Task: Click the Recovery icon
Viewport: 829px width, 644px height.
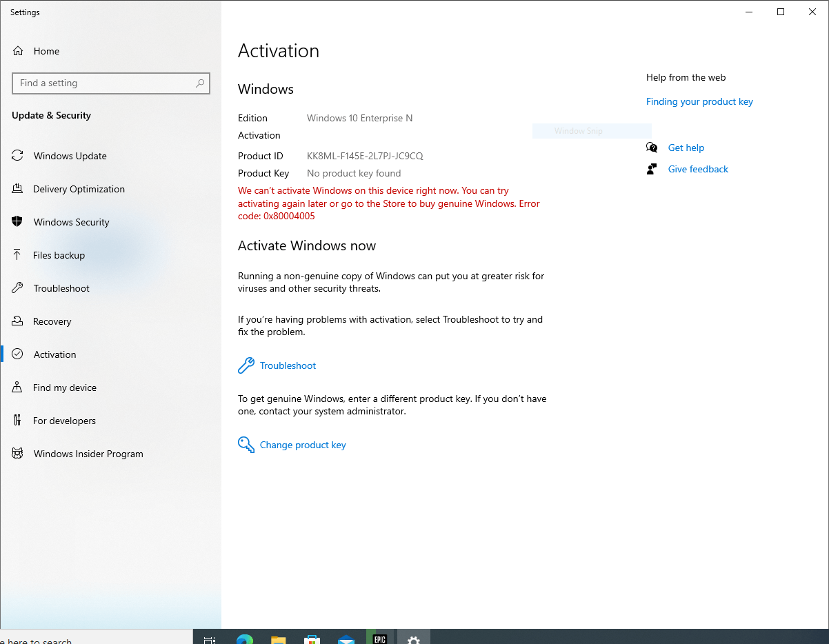Action: click(x=18, y=321)
